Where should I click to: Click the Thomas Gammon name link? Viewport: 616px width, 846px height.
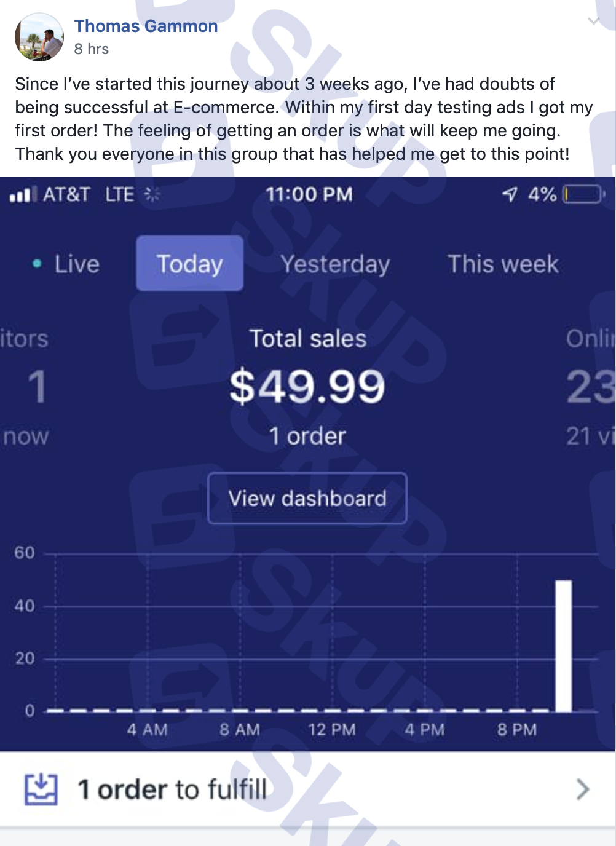tap(146, 26)
